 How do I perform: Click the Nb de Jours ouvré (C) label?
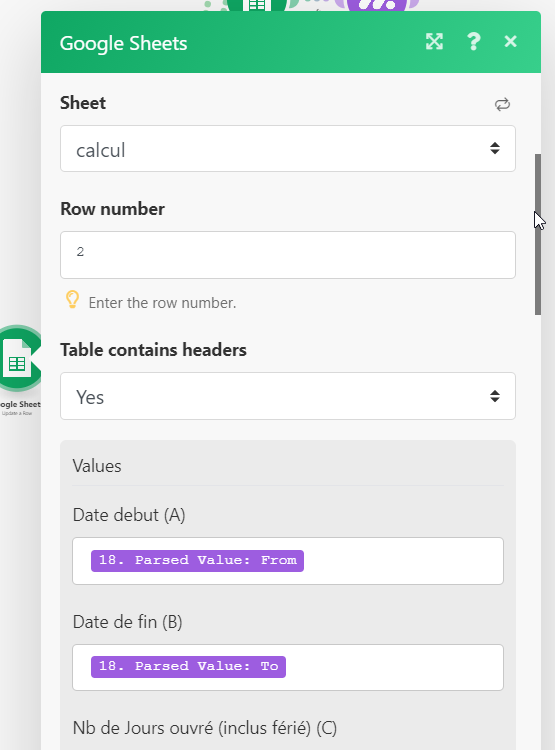[x=205, y=728]
